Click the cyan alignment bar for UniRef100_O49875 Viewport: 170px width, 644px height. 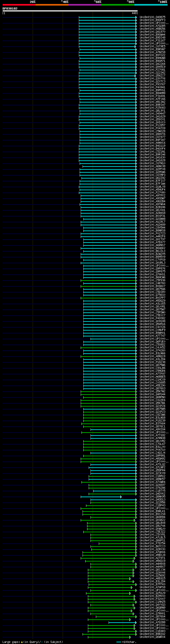108,17
